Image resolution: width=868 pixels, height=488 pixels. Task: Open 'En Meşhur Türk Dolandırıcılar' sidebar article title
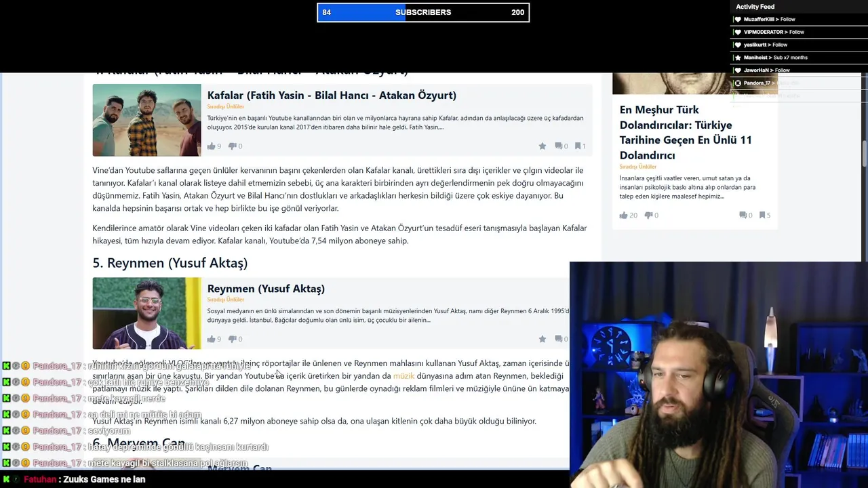point(686,132)
